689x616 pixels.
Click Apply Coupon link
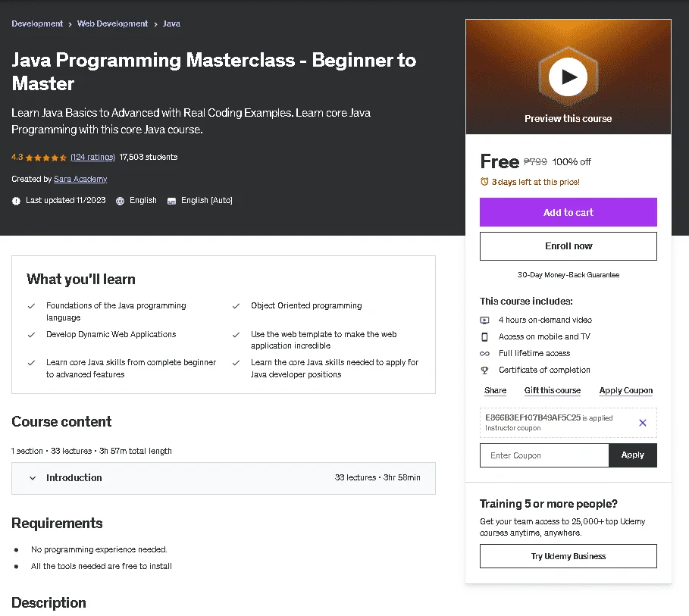[626, 391]
